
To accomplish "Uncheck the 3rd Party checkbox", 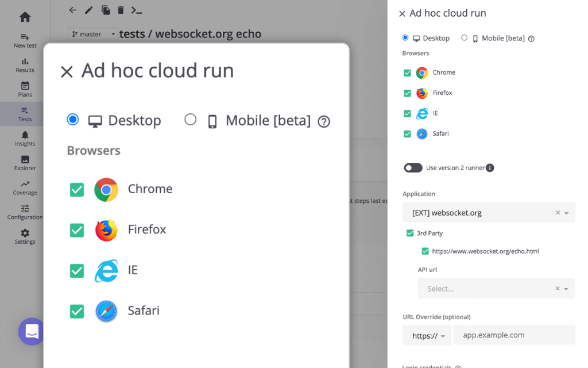I will click(x=410, y=233).
